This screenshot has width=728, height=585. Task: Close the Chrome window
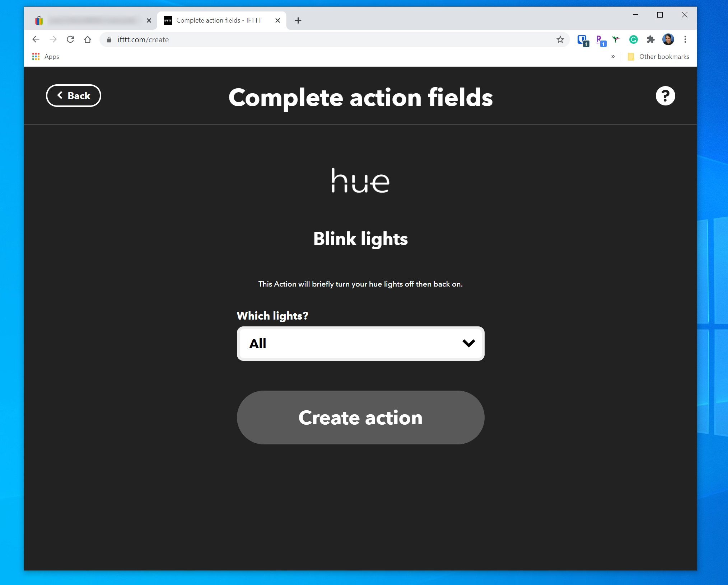coord(685,15)
